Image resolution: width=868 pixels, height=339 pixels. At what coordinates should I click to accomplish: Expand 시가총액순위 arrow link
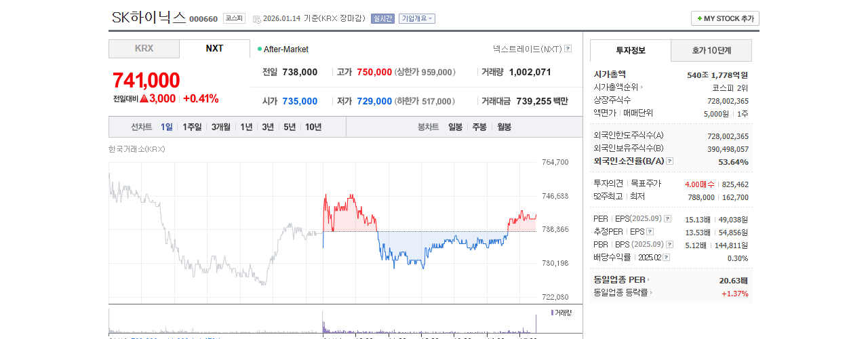click(x=641, y=87)
